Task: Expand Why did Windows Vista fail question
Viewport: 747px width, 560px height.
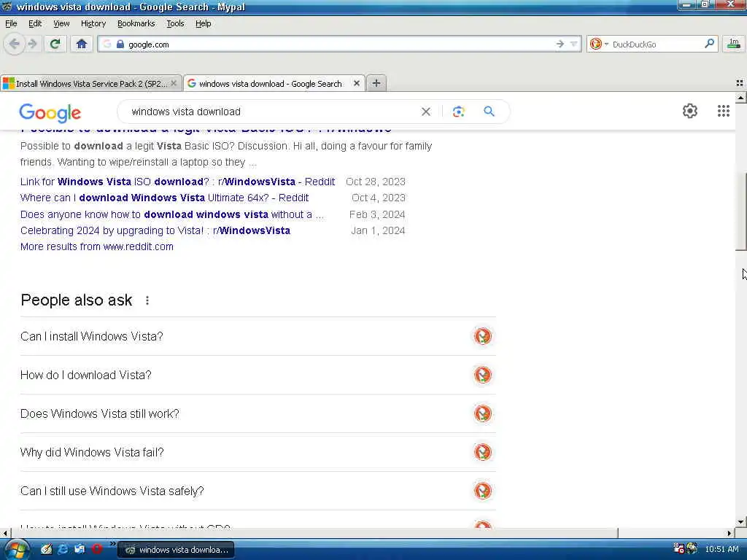Action: pos(258,452)
